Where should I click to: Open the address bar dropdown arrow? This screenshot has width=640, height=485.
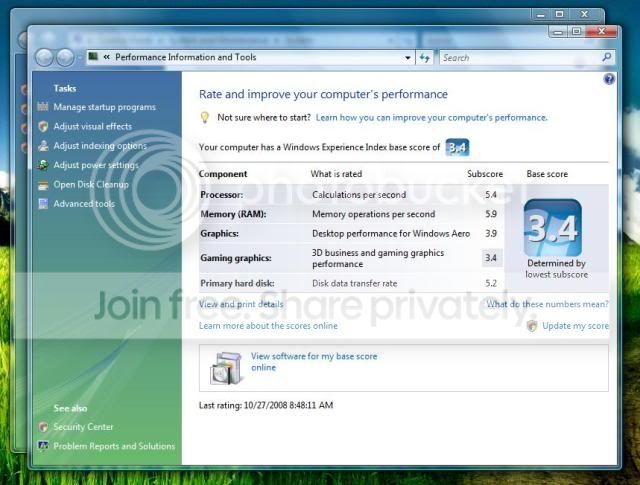(407, 58)
